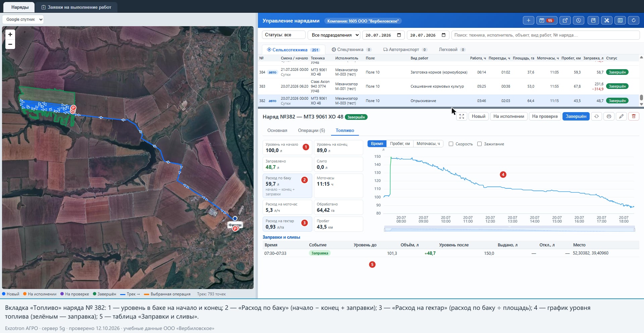The image size is (644, 333).
Task: Open the Статусы: все filter
Action: coord(283,35)
